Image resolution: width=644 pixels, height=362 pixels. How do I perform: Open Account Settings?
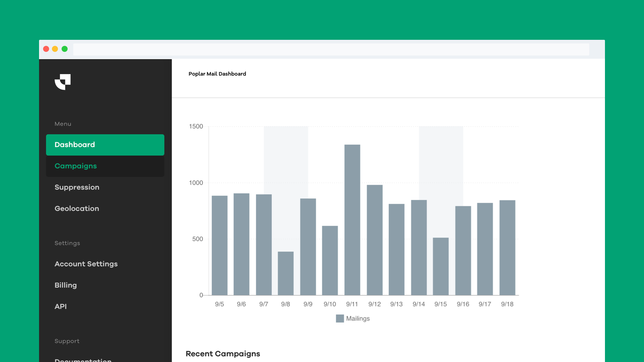[x=86, y=264]
